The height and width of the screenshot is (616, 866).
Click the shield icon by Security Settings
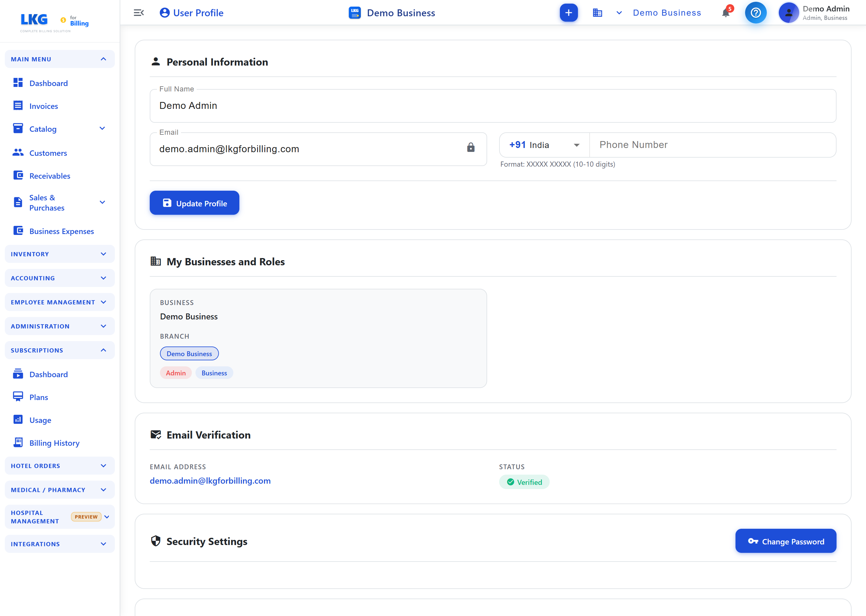point(155,541)
